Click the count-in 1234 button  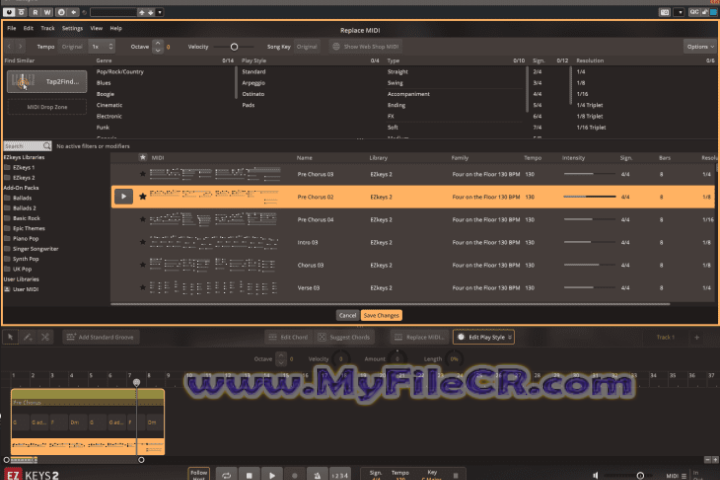tap(339, 475)
